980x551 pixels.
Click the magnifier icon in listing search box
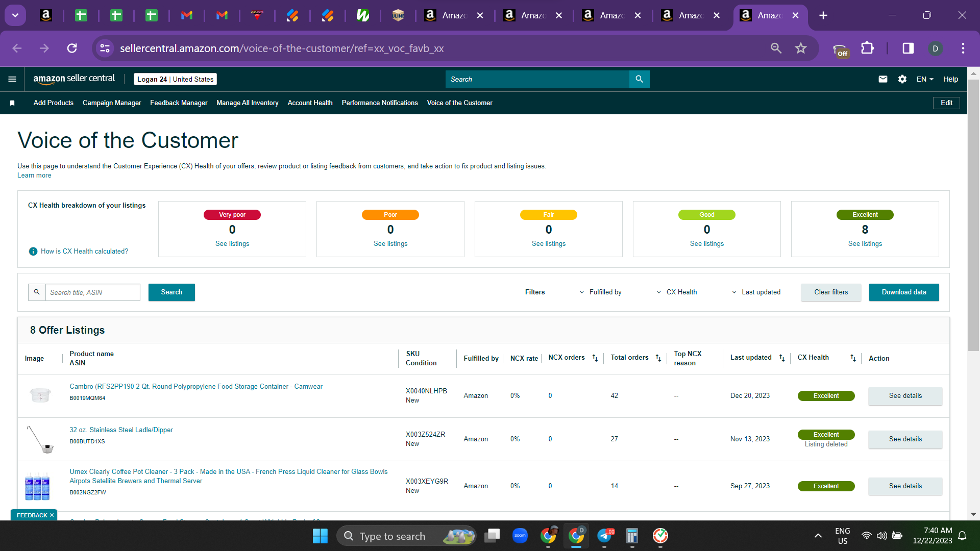pyautogui.click(x=37, y=292)
